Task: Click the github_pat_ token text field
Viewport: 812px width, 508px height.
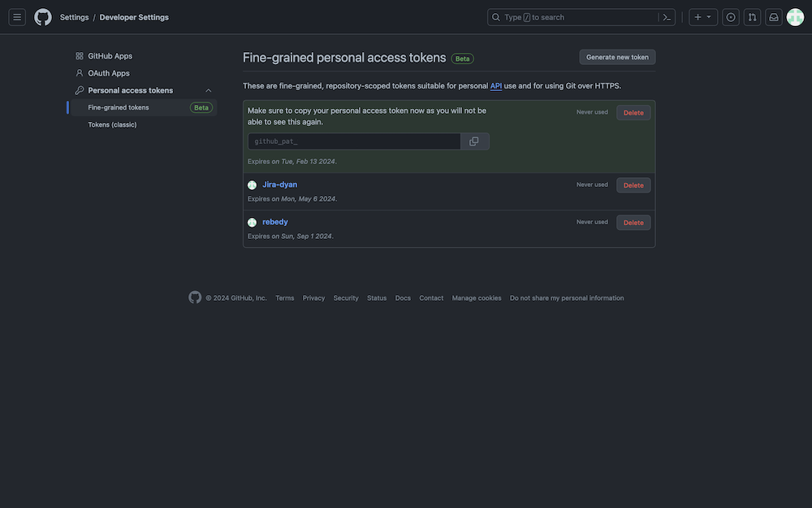Action: [x=354, y=141]
